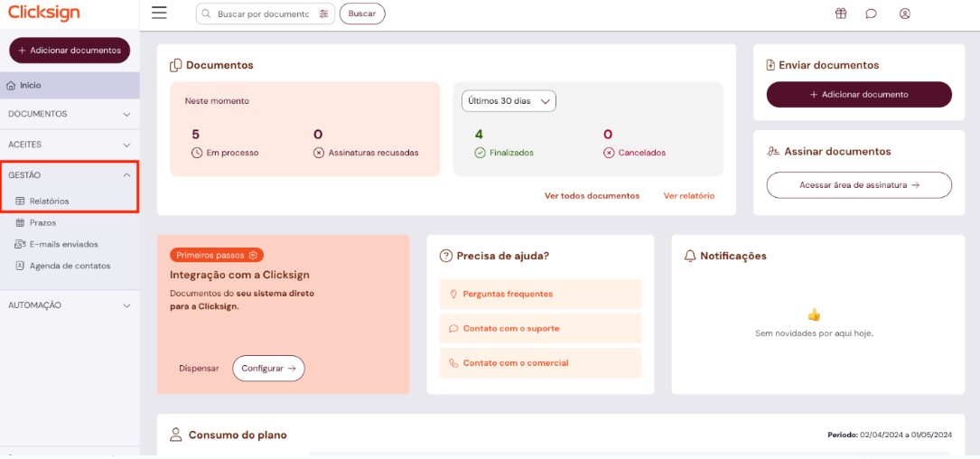Open the Últimos 30 dias dropdown
The height and width of the screenshot is (459, 980).
click(x=509, y=101)
